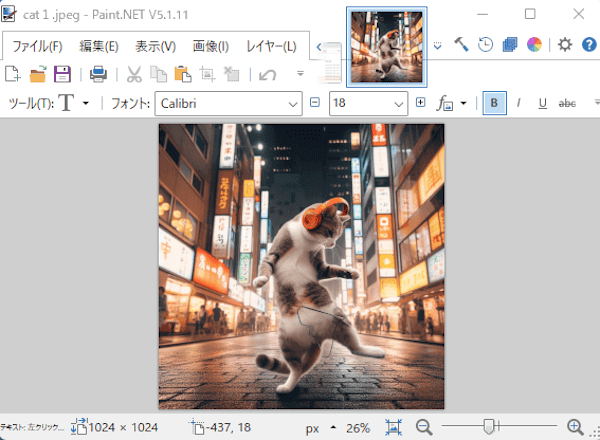Screen dimensions: 600x440
Task: Click the 26% zoom level field
Action: [358, 428]
